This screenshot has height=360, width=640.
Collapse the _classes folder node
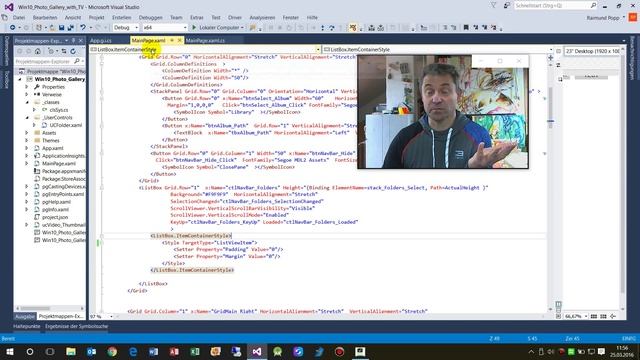point(27,102)
